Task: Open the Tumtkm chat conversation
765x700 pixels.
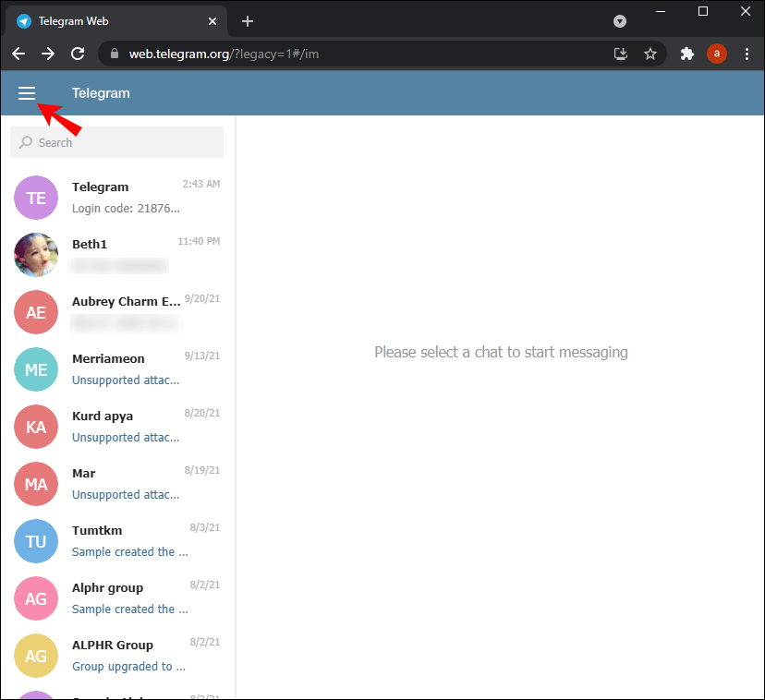Action: pos(120,540)
